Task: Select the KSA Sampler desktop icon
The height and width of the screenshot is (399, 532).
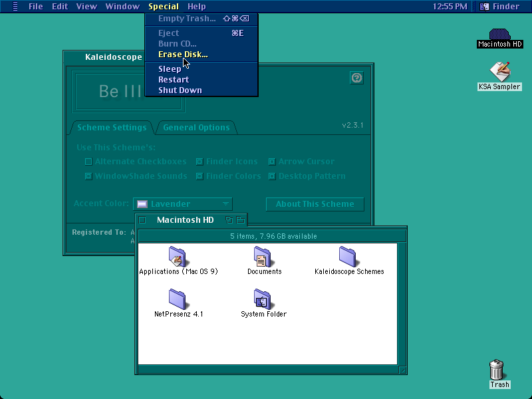Action: (500, 72)
